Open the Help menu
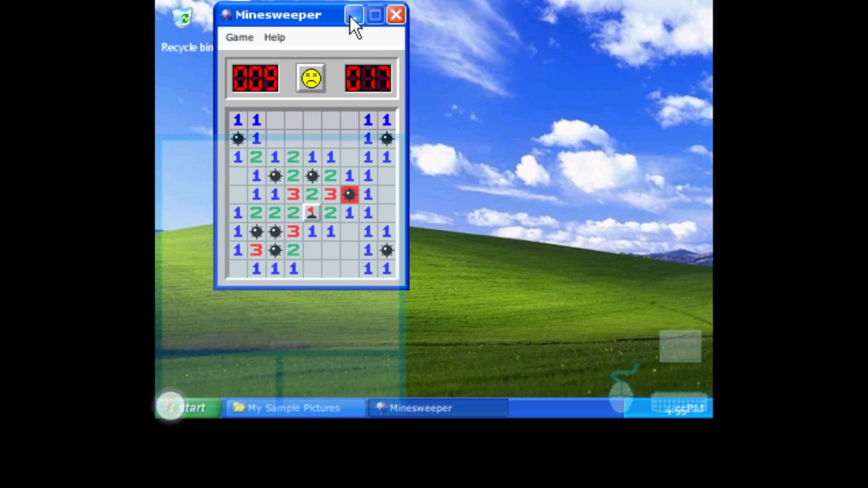The width and height of the screenshot is (868, 488). (275, 37)
